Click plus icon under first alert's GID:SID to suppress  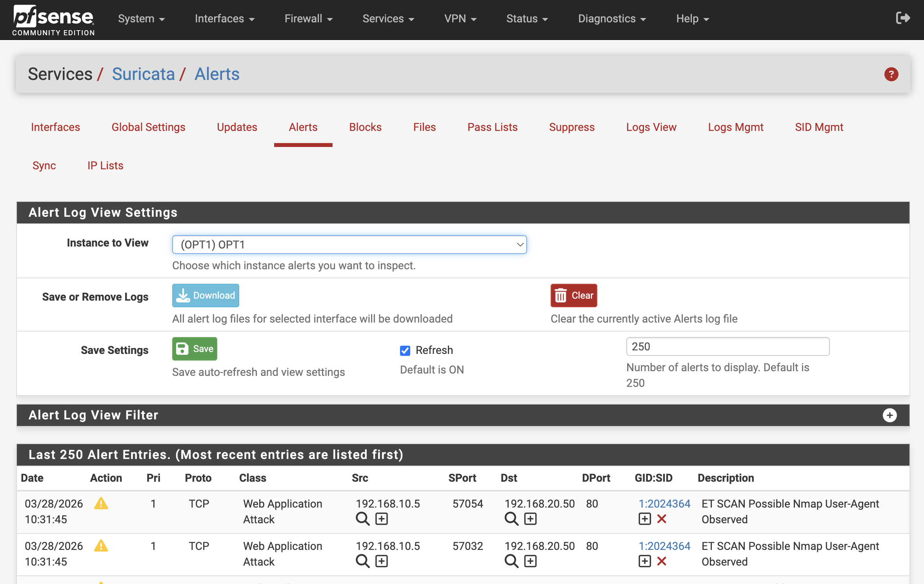[644, 519]
